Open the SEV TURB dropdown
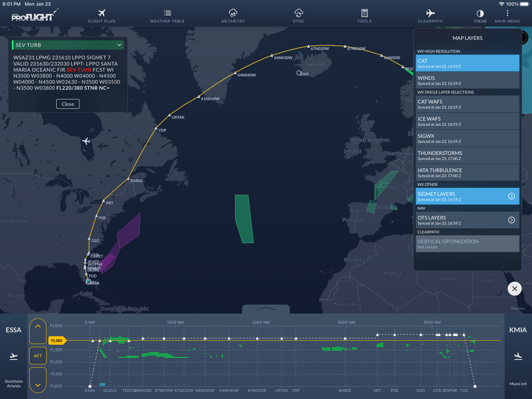This screenshot has width=532, height=399. pos(68,45)
